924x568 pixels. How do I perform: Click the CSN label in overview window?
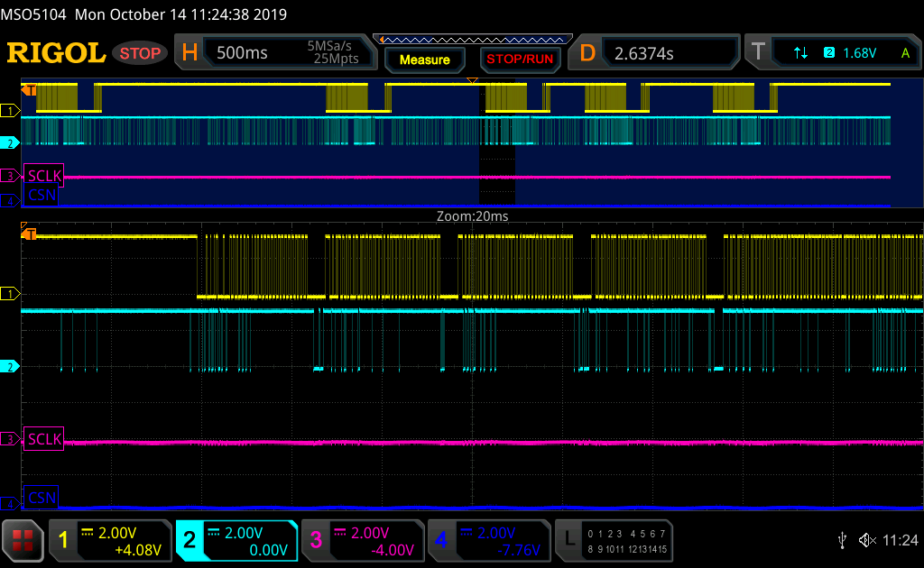(x=42, y=195)
